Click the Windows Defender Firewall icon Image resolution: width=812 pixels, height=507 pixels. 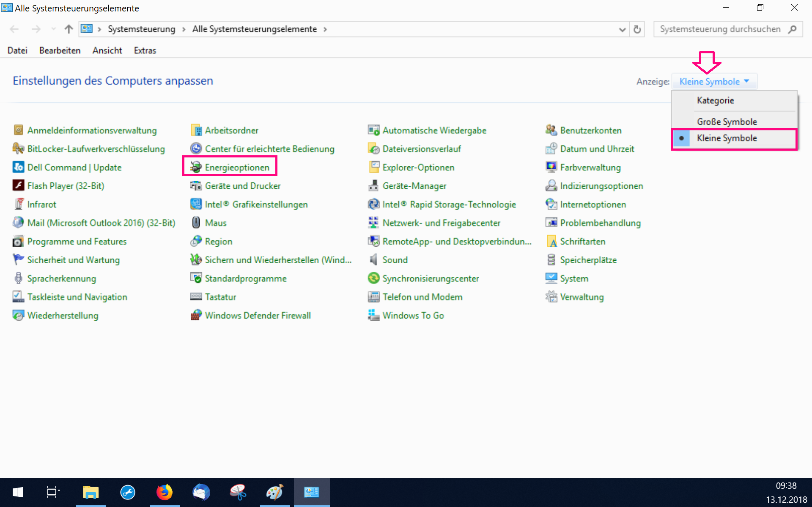pyautogui.click(x=196, y=315)
